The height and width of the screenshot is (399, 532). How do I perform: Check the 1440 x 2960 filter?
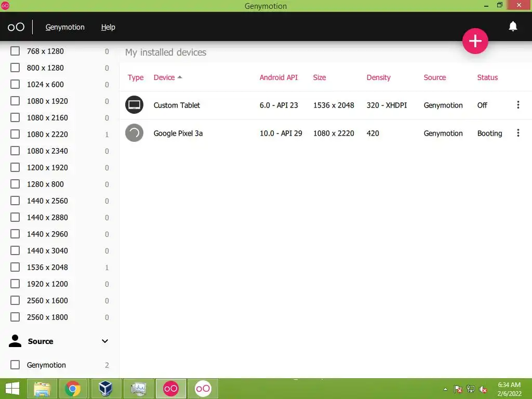coord(15,234)
